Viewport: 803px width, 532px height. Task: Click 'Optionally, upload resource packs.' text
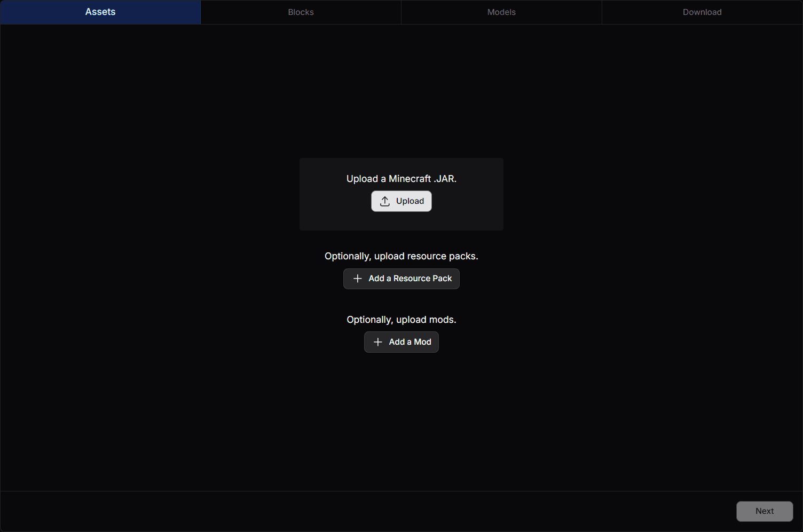tap(401, 256)
